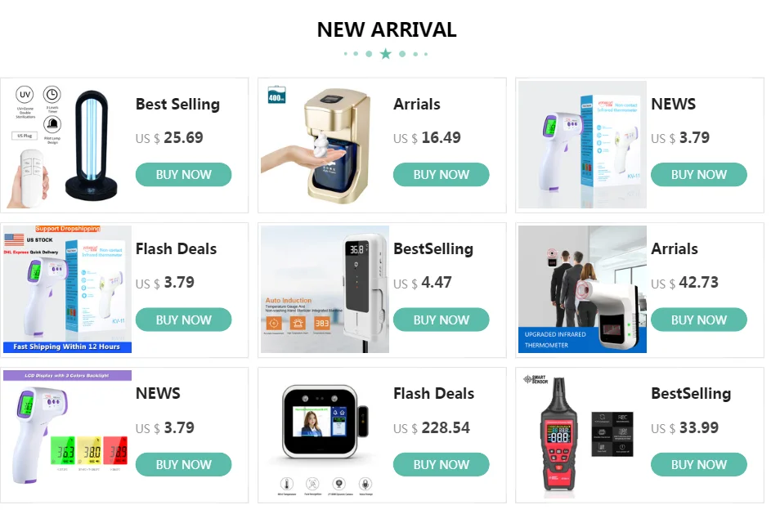The image size is (771, 532).
Task: Click the UV icon on the lamp image
Action: tap(25, 95)
